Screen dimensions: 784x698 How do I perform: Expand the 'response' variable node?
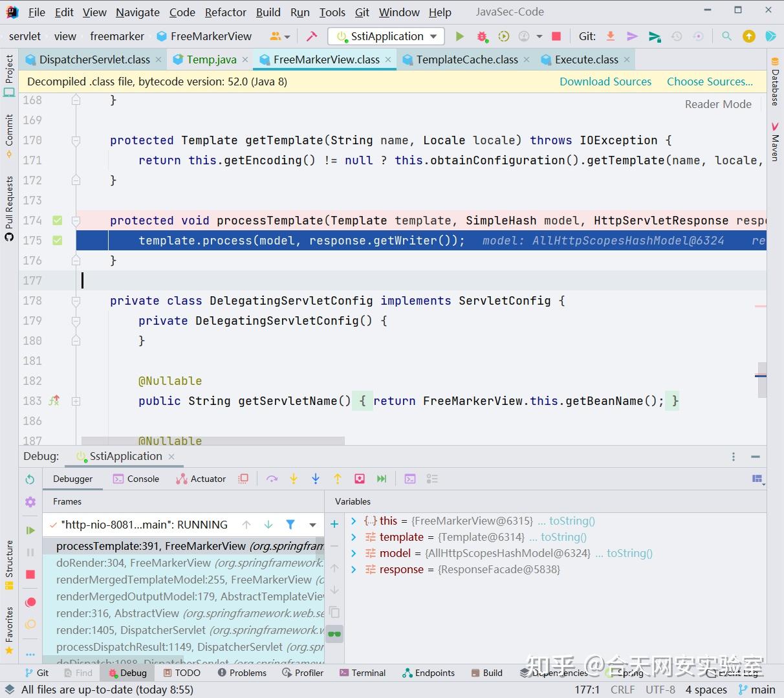tap(354, 569)
